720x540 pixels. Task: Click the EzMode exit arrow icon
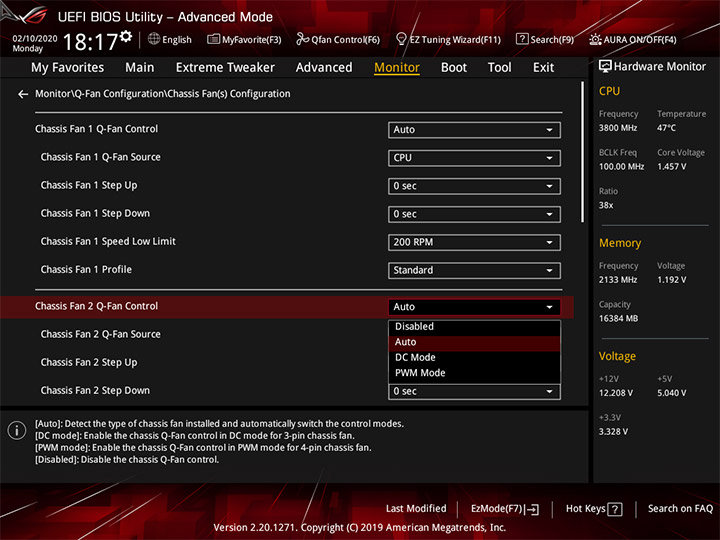[x=532, y=509]
